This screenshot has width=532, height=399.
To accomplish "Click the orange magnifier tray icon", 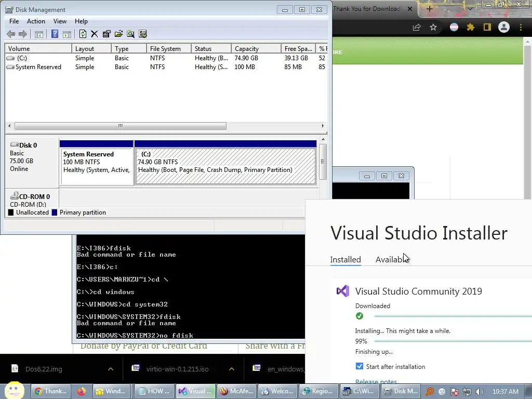I will pyautogui.click(x=430, y=392).
